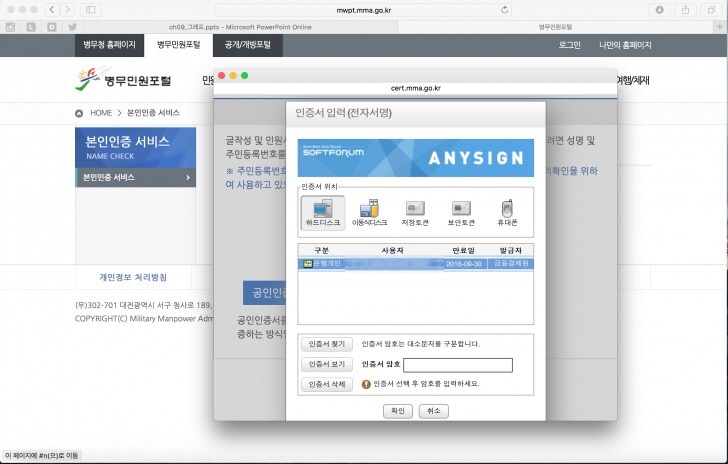Screen dimensions: 728x464
Task: Select 이동식디스크 removable disk location
Action: click(x=369, y=212)
